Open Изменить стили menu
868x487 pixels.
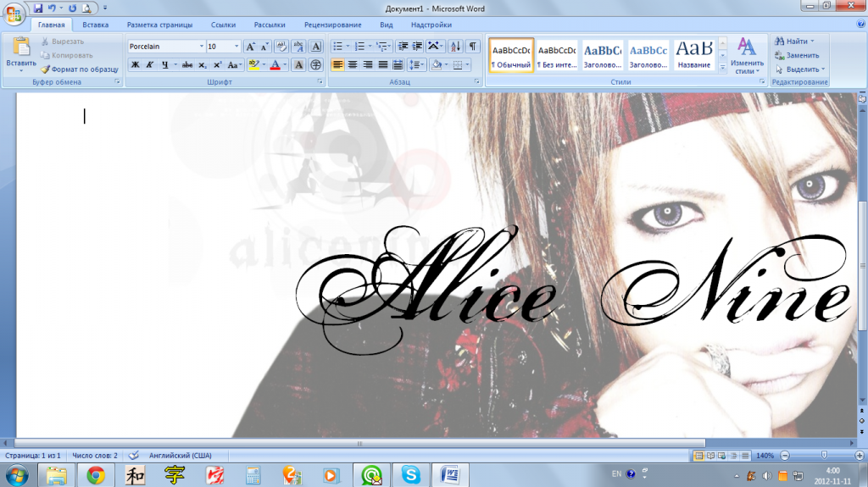click(x=747, y=55)
